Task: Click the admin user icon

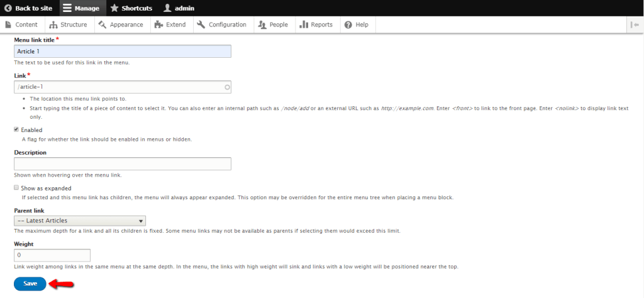Action: pyautogui.click(x=167, y=8)
